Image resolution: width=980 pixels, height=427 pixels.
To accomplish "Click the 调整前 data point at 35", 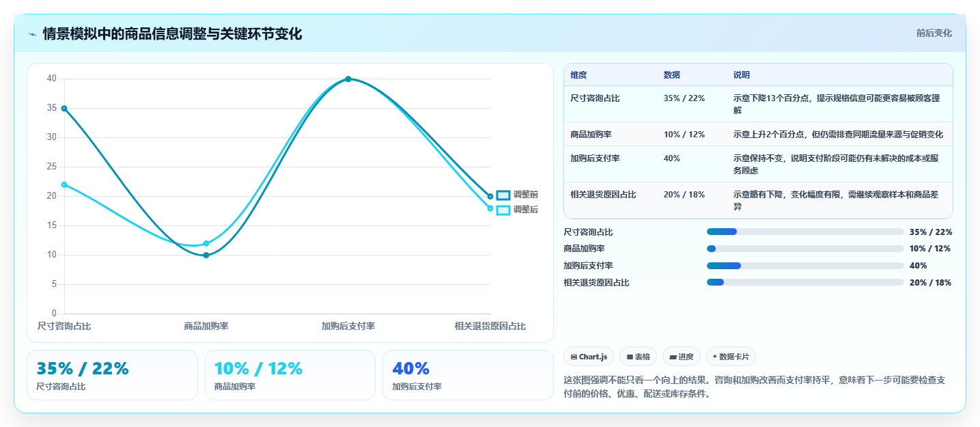I will pyautogui.click(x=64, y=109).
